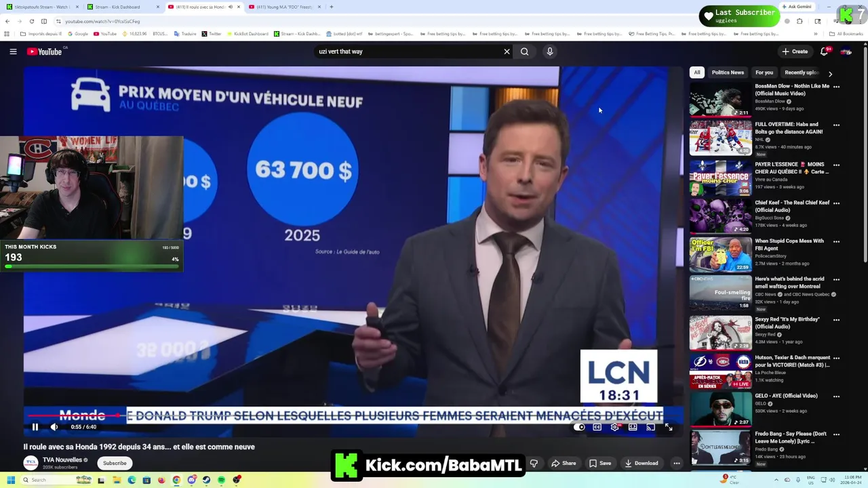The image size is (868, 488).
Task: Subscribe to TVA Nouvelles channel
Action: tap(115, 463)
